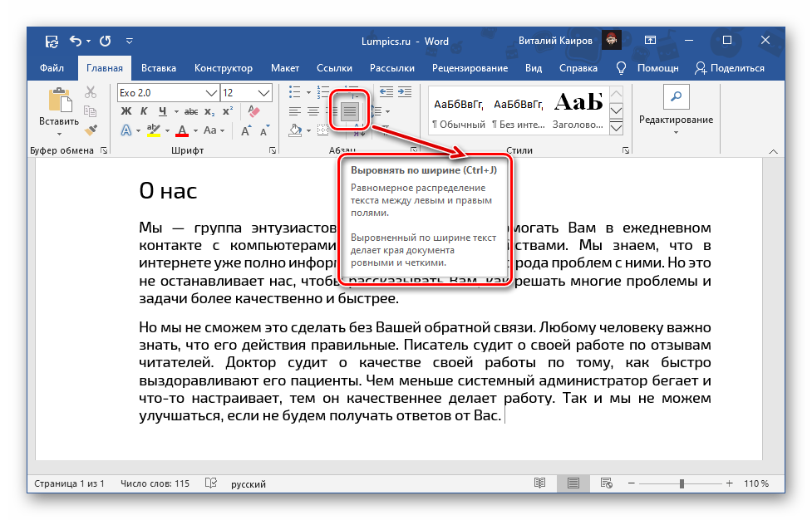Click the Undo arrow

point(76,40)
